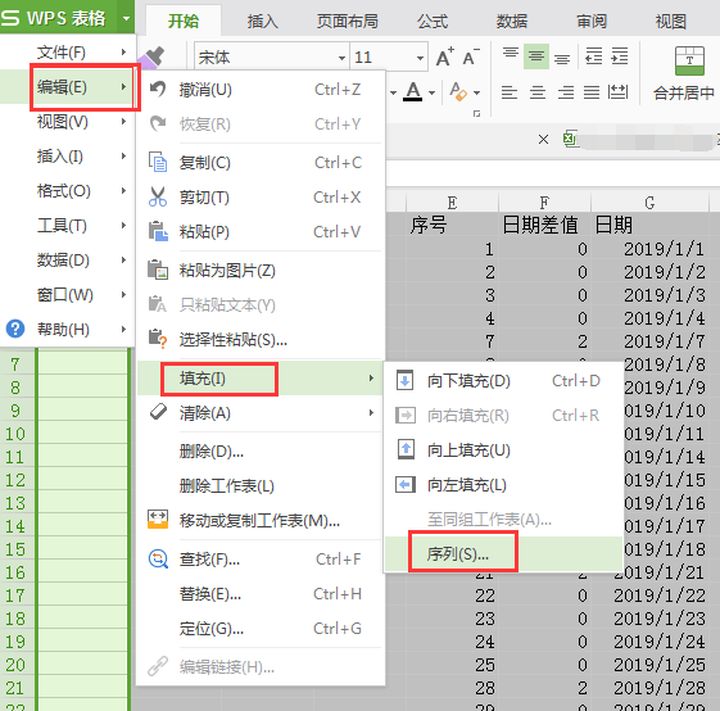
Task: Open the font color dropdown arrow
Action: [x=432, y=93]
